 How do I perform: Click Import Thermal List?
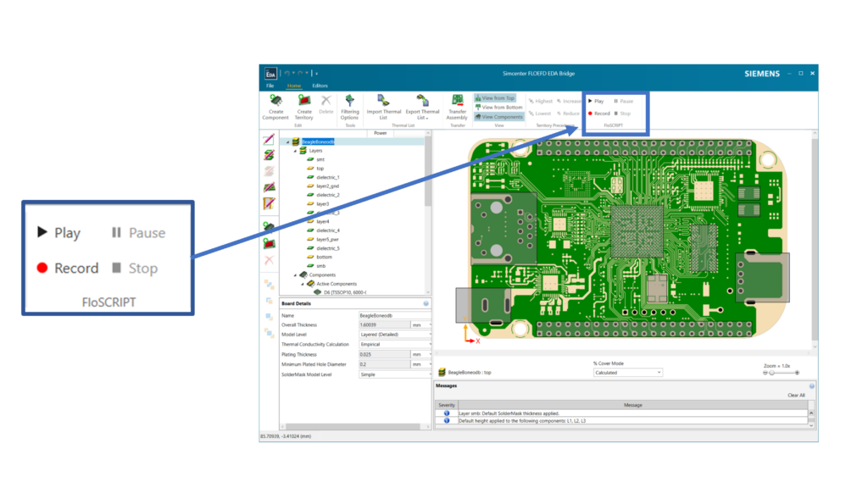384,108
